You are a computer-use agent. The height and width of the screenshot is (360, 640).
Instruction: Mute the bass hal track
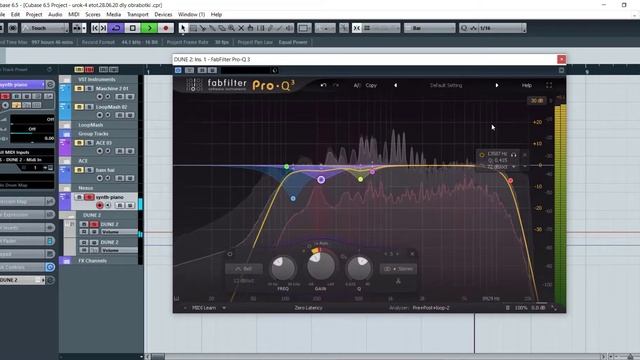coord(79,170)
